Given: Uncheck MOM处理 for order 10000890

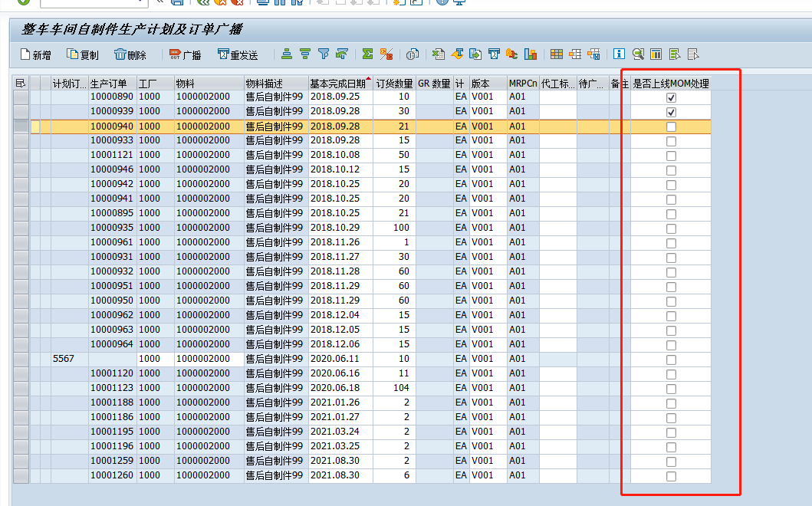Looking at the screenshot, I should [x=671, y=96].
